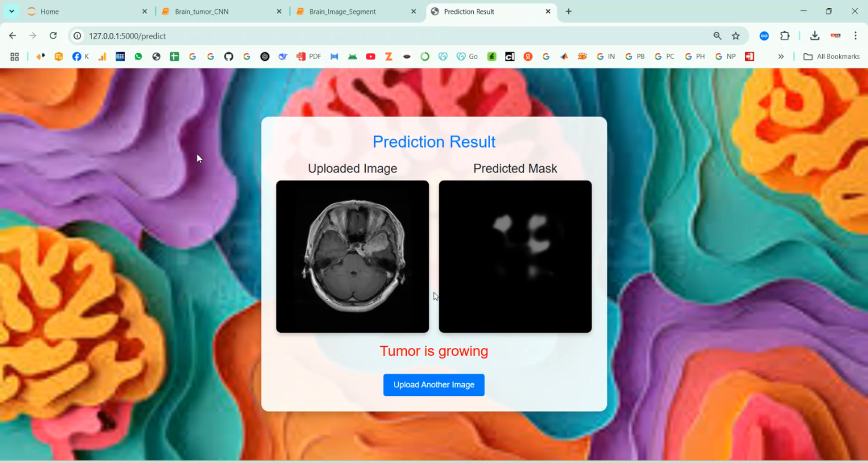
Task: Click the Downloads icon in the toolbar
Action: click(x=815, y=35)
